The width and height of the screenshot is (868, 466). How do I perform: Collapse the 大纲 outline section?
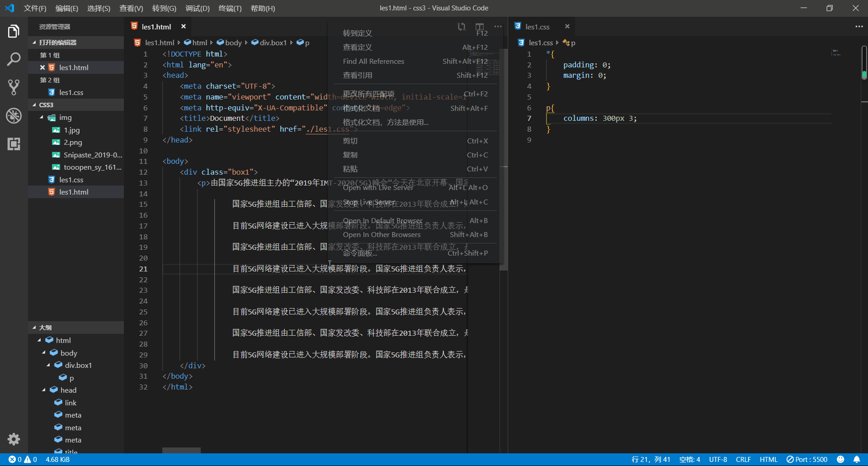pos(45,328)
